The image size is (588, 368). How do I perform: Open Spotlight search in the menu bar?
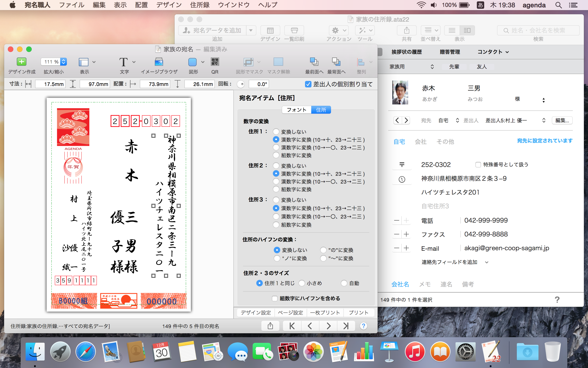click(x=558, y=5)
